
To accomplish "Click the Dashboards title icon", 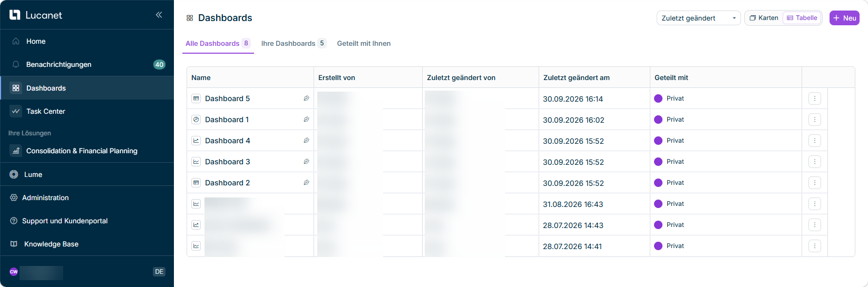I will (x=190, y=18).
